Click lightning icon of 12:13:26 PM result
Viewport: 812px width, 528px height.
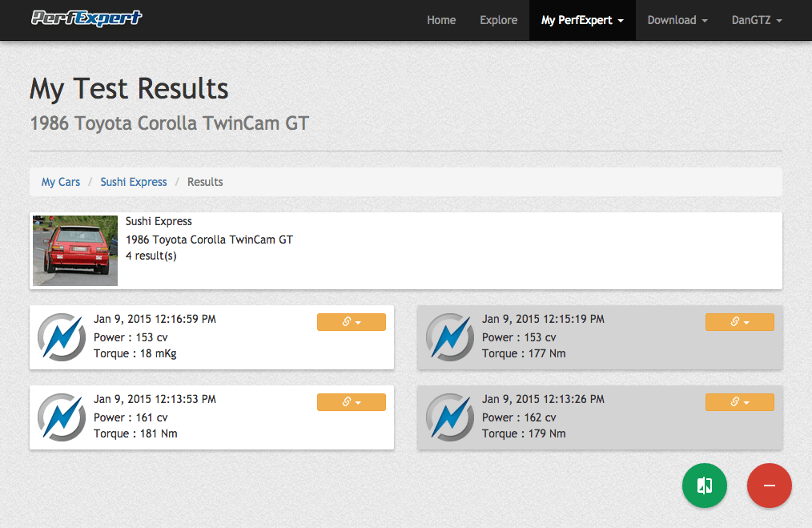click(x=450, y=417)
